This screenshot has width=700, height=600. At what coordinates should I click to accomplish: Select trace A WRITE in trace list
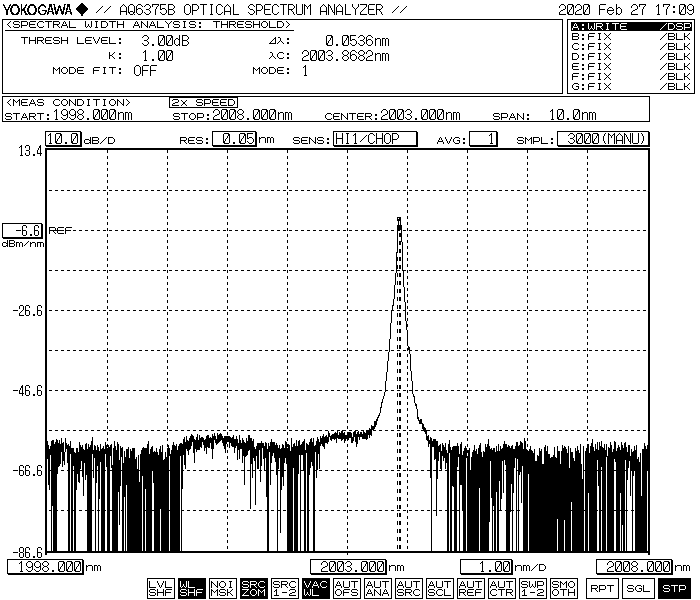tap(630, 26)
